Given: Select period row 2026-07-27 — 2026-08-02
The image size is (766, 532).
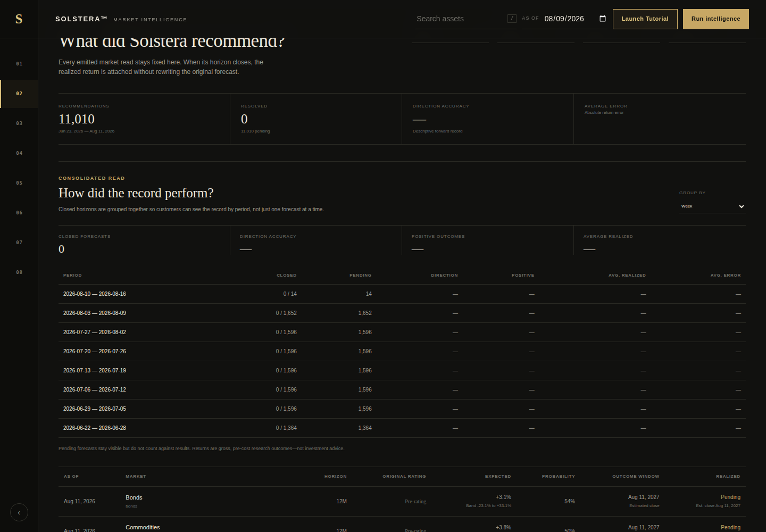Looking at the screenshot, I should coord(402,332).
